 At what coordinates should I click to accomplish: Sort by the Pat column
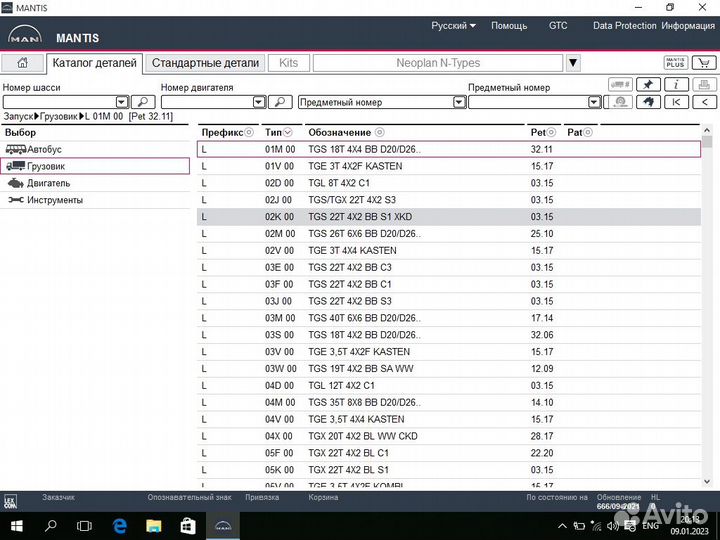(x=579, y=132)
